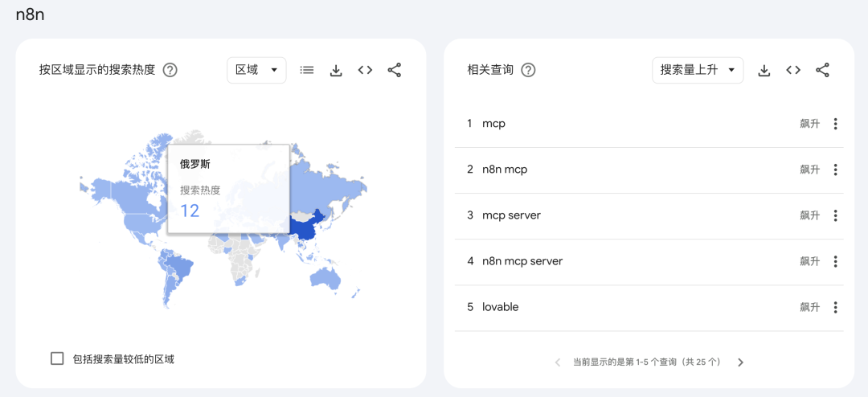Open the 区域 dropdown
The height and width of the screenshot is (397, 868).
(x=257, y=71)
